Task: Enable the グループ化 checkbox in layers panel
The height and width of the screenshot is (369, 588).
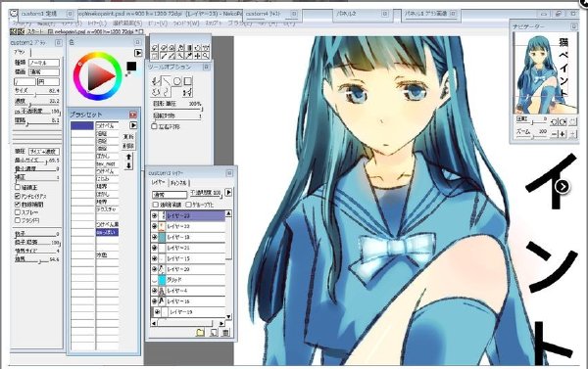Action: 188,205
